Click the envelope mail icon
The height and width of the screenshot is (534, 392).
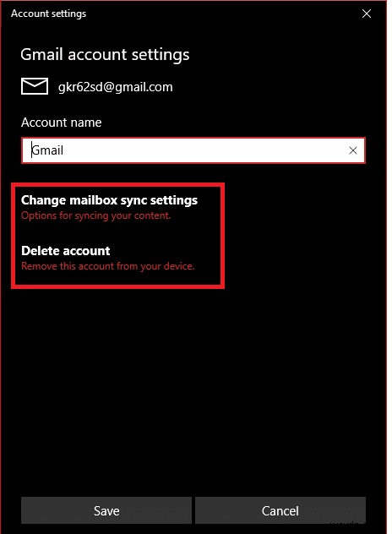tap(35, 86)
